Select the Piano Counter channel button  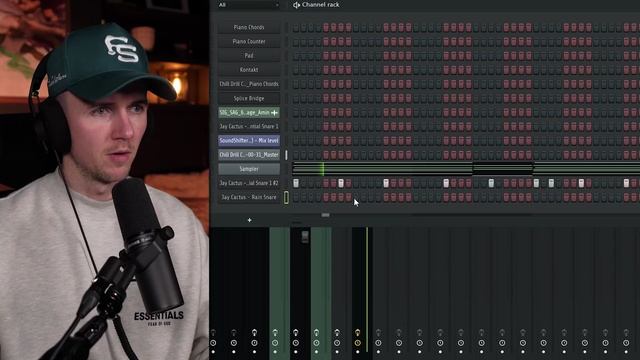(249, 42)
